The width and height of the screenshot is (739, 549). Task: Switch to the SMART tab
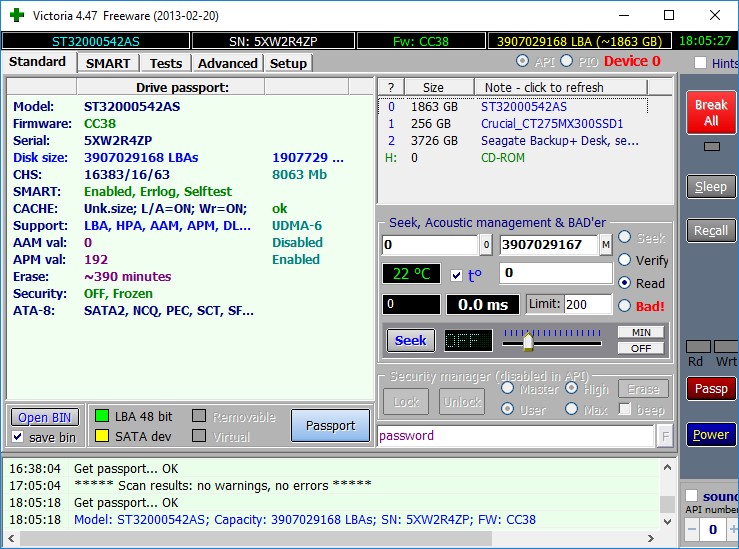pyautogui.click(x=108, y=63)
